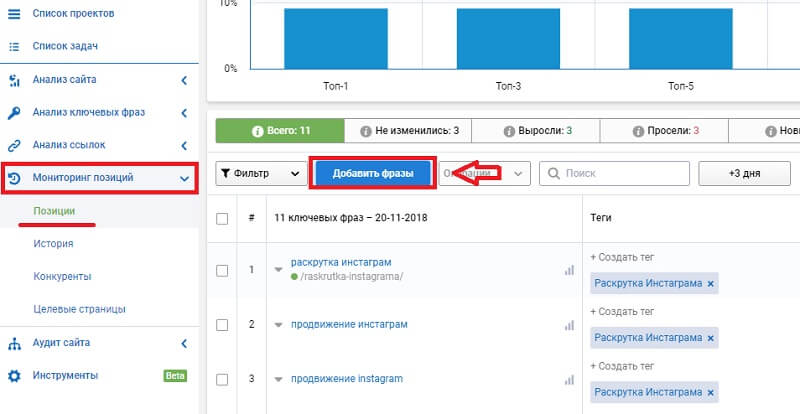800x414 pixels.
Task: Remove the Раскрутка Инстаграма tag in row 1
Action: point(711,284)
